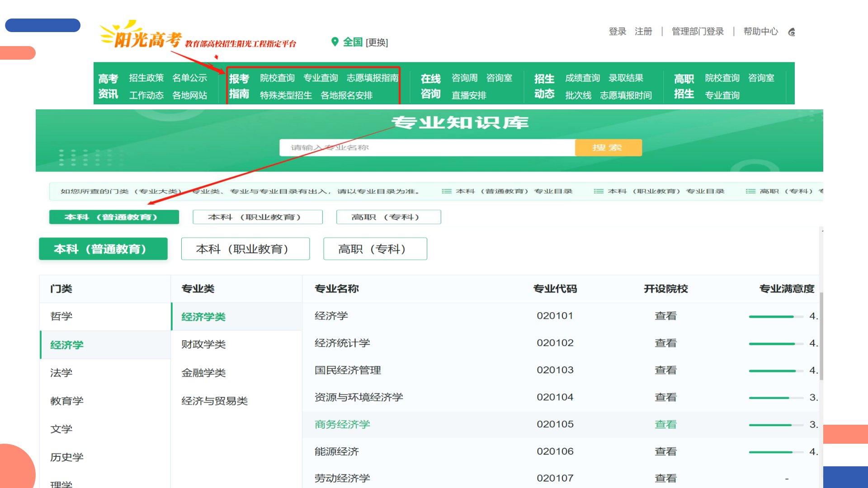Click list icon for 本科(职业教育)专业目录
868x488 pixels.
[598, 191]
